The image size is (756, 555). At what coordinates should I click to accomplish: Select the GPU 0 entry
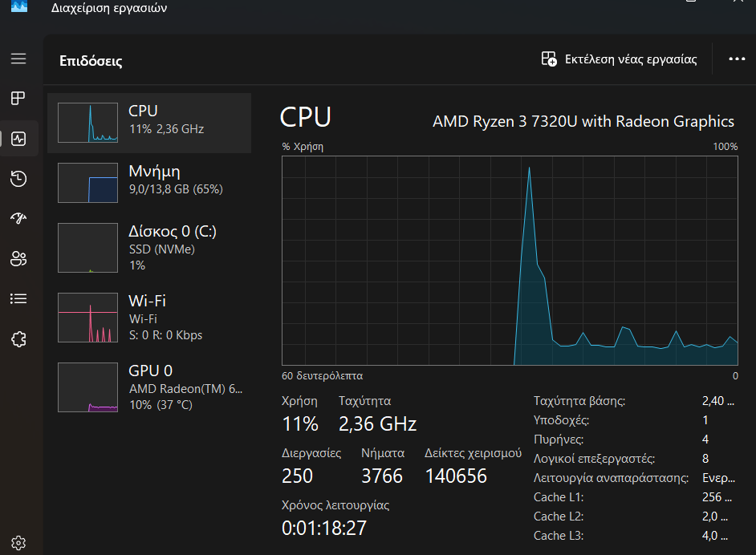pos(149,387)
